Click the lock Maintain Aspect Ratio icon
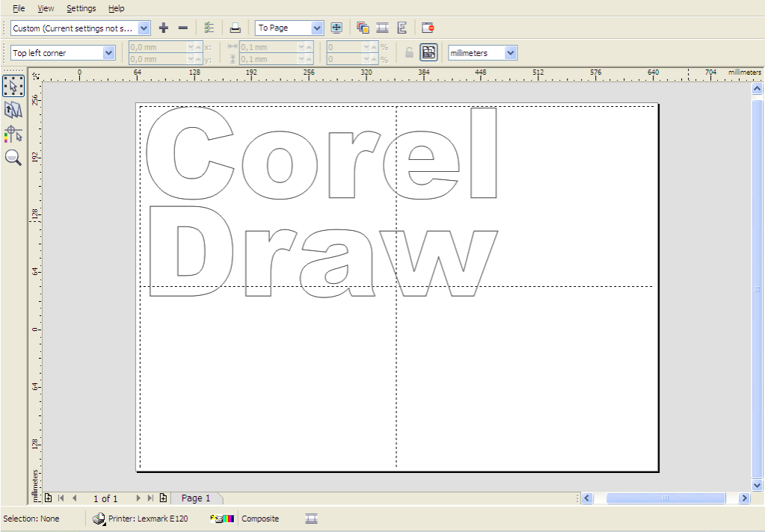Image resolution: width=765 pixels, height=532 pixels. [x=409, y=52]
